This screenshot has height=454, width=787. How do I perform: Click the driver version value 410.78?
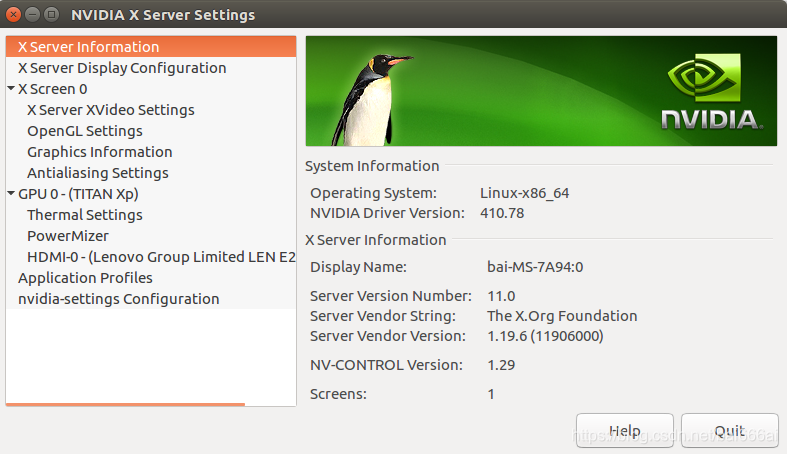click(502, 213)
